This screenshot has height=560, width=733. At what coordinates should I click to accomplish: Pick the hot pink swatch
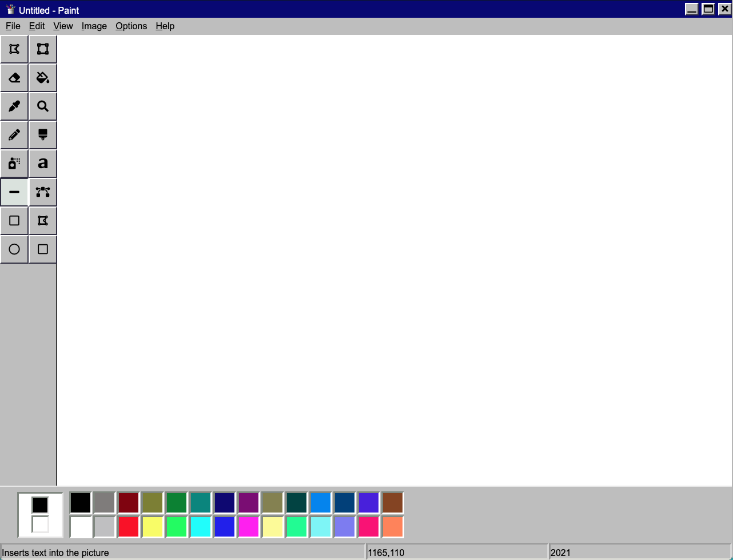369,527
